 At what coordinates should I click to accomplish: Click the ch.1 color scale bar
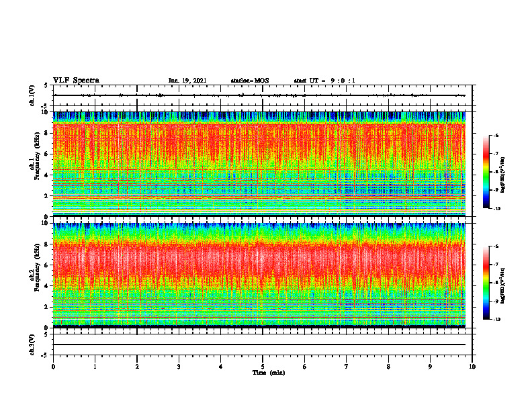(x=486, y=172)
